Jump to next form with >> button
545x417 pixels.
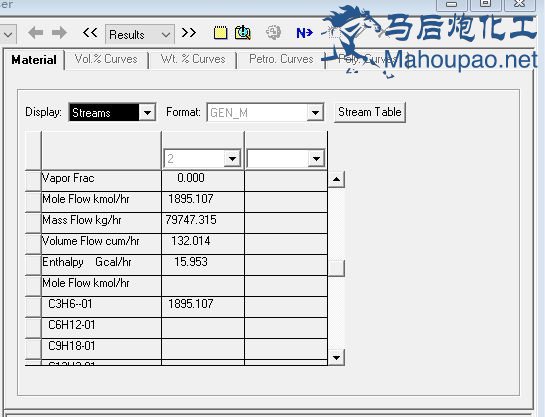[x=189, y=33]
